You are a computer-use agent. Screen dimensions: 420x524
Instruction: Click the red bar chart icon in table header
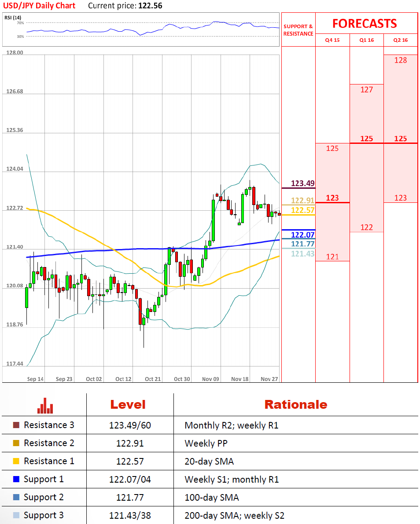tap(45, 406)
